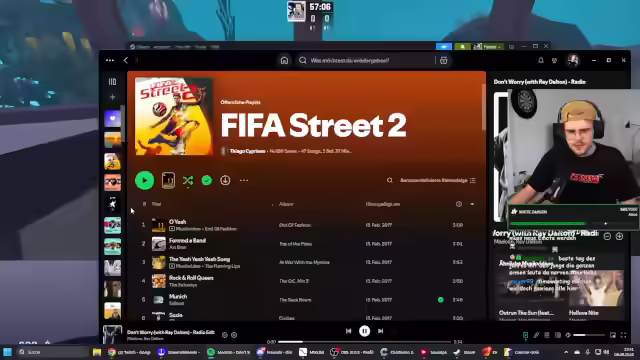Mute with the speaker icon in the player bar
Viewport: 640px width, 360px height.
568,335
